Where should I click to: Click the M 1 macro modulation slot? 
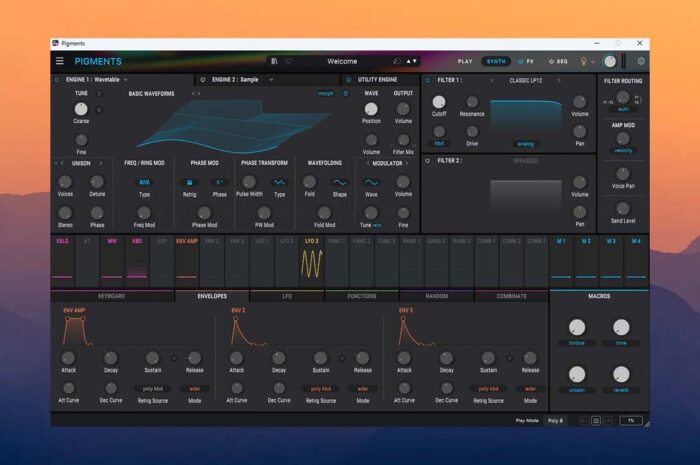pos(561,260)
